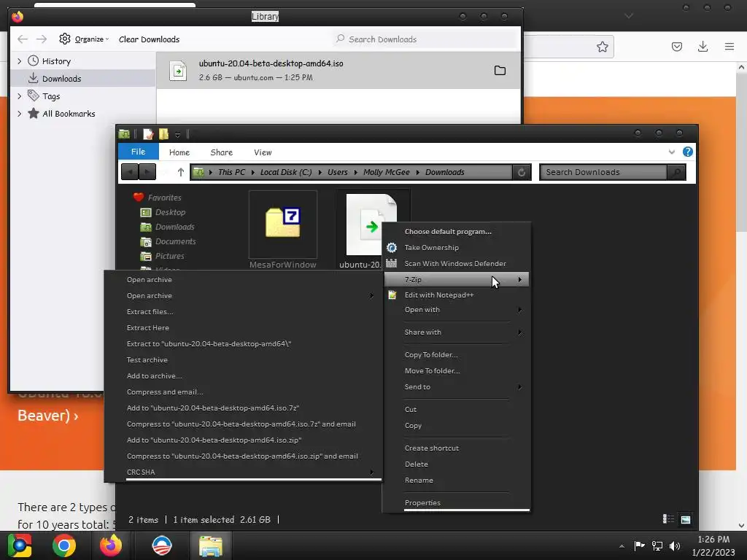747x560 pixels.
Task: Open Firefox from taskbar
Action: click(111, 545)
